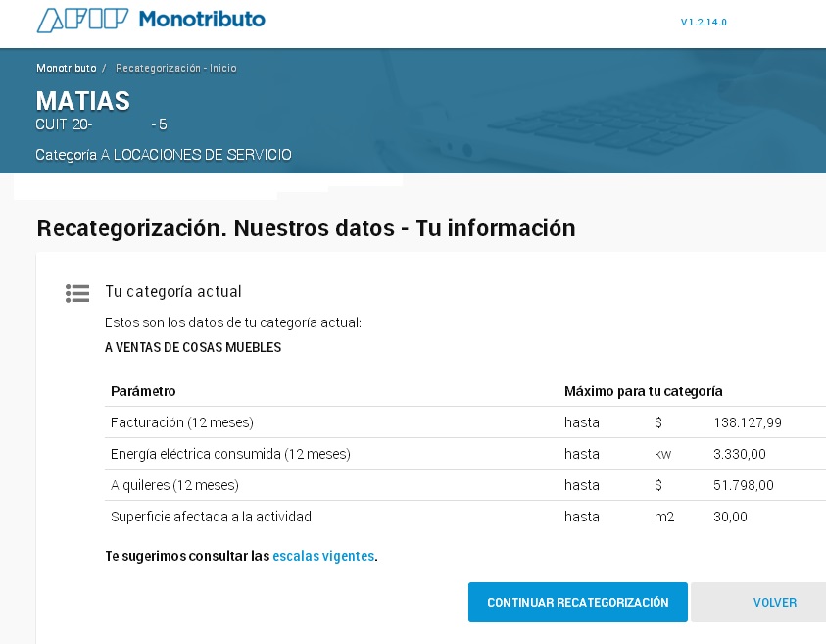This screenshot has width=826, height=644.
Task: Click A VENTAS DE COSAS MUEBLES text
Action: click(193, 347)
